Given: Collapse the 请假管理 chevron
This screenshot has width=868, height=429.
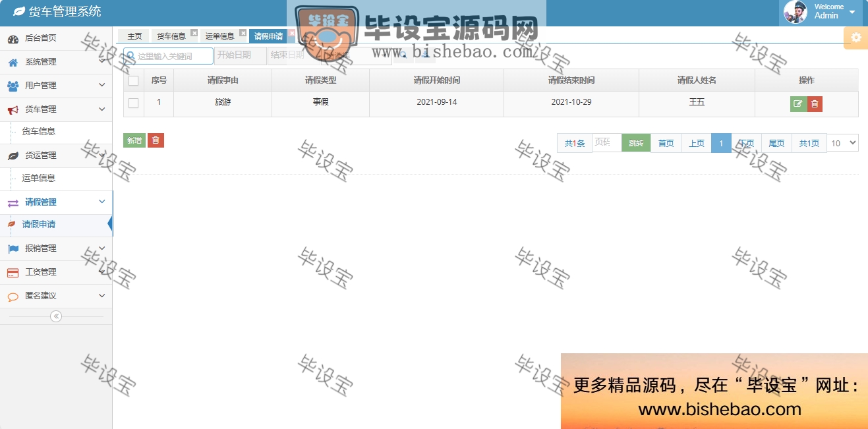Looking at the screenshot, I should tap(101, 202).
